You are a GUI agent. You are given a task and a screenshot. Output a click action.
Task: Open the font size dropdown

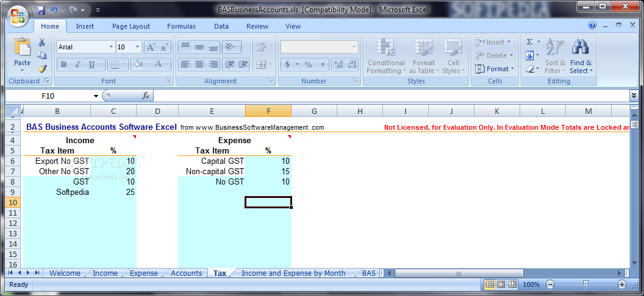pyautogui.click(x=138, y=47)
